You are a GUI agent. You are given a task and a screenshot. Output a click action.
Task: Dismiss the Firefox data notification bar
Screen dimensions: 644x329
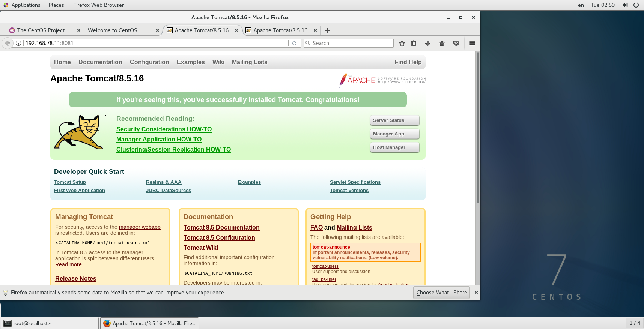coord(476,293)
